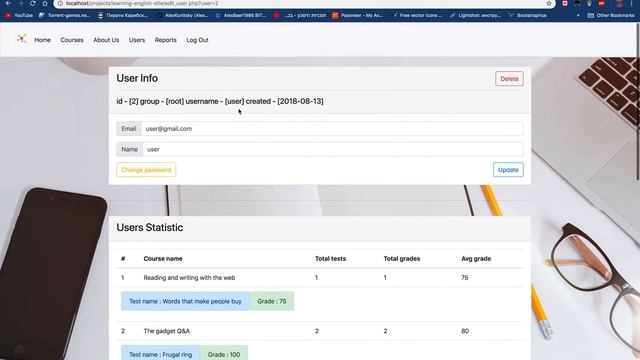Open the Torrent-games bookmark
Screen dimensions: 640x360
pos(64,16)
